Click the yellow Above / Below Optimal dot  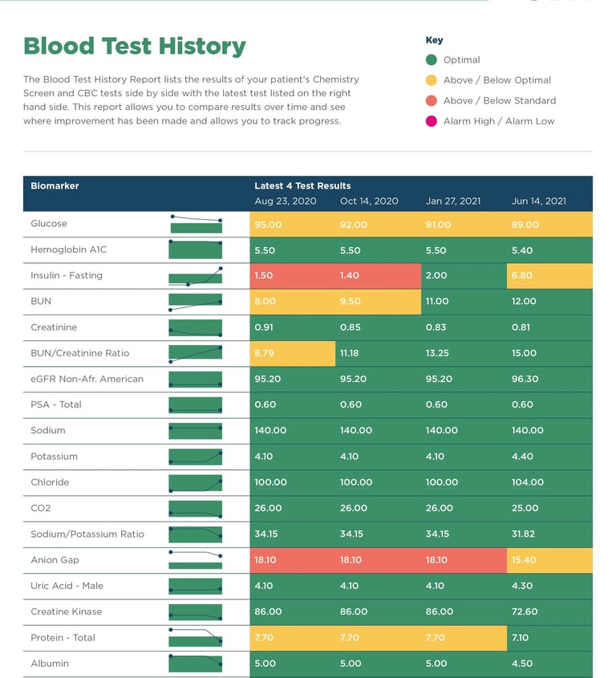point(432,80)
